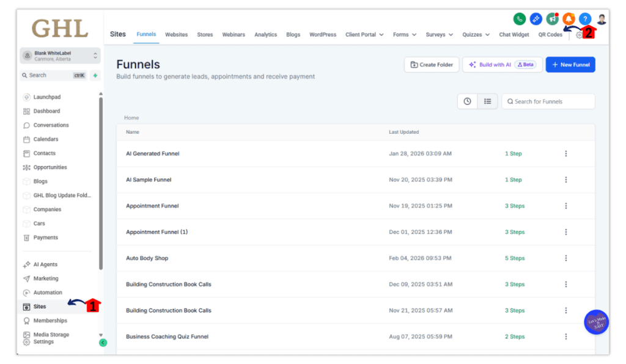The image size is (626, 364).
Task: Click the New Funnel button
Action: [x=570, y=65]
